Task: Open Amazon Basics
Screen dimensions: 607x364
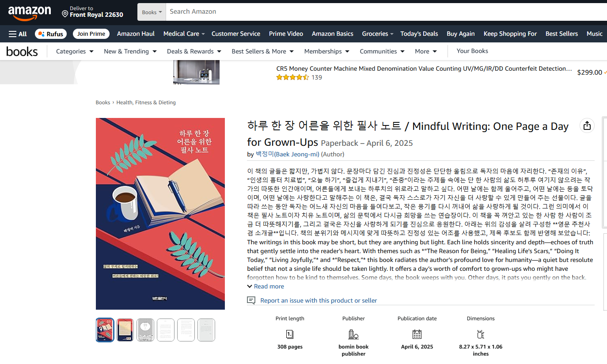Action: [x=333, y=34]
